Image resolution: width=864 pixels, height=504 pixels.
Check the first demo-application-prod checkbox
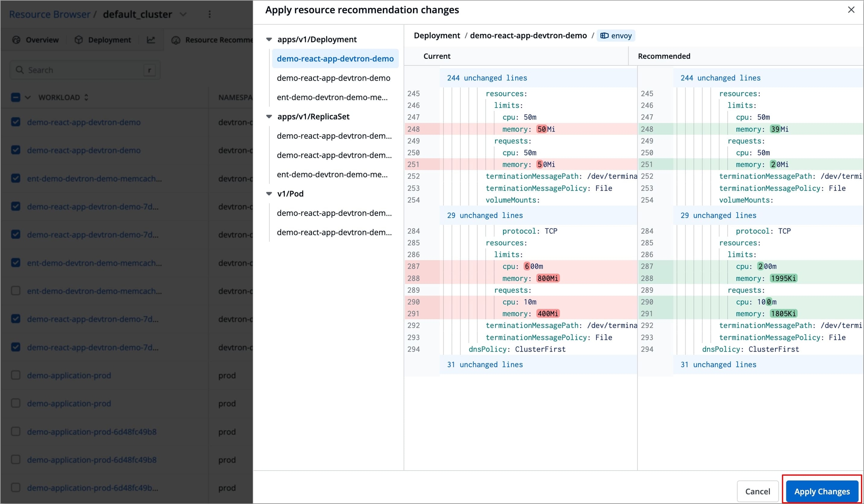(x=16, y=375)
